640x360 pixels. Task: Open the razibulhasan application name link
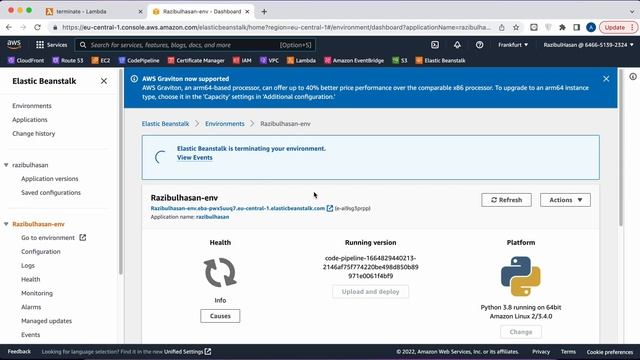[x=212, y=217]
